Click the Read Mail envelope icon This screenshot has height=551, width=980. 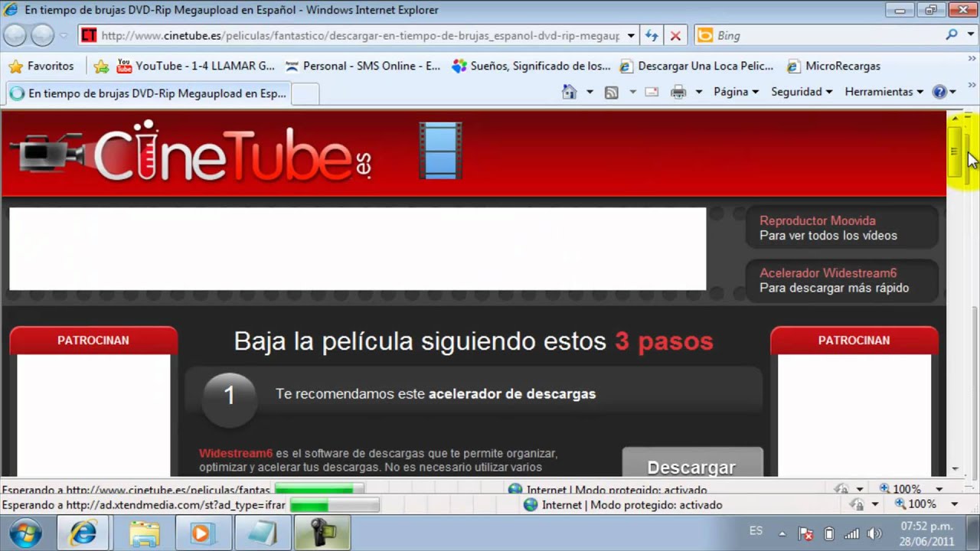click(x=652, y=92)
